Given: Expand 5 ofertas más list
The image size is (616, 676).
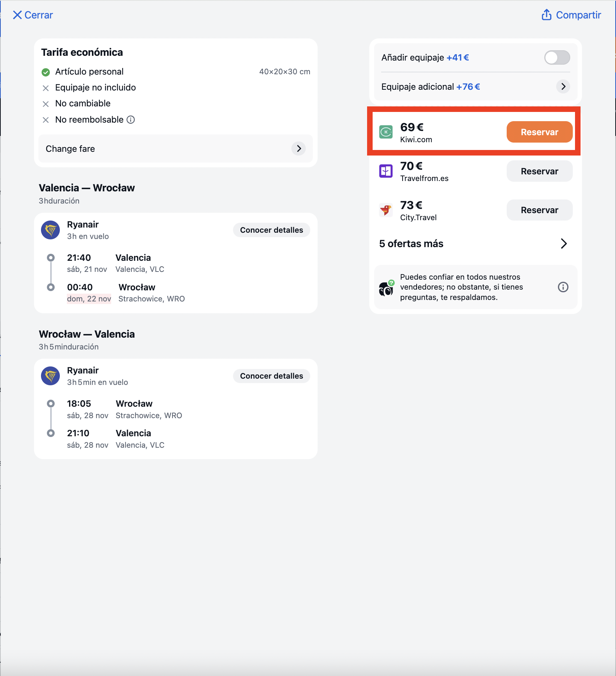Looking at the screenshot, I should [x=474, y=244].
